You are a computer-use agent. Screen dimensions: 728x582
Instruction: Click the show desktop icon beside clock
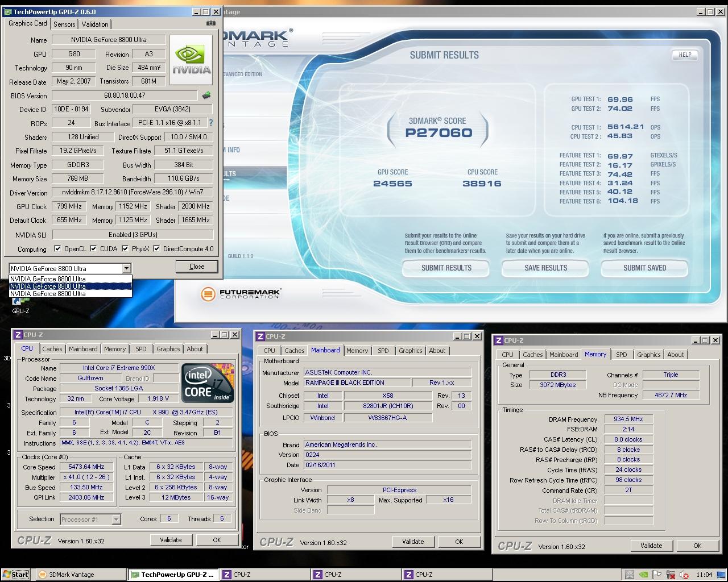[722, 575]
